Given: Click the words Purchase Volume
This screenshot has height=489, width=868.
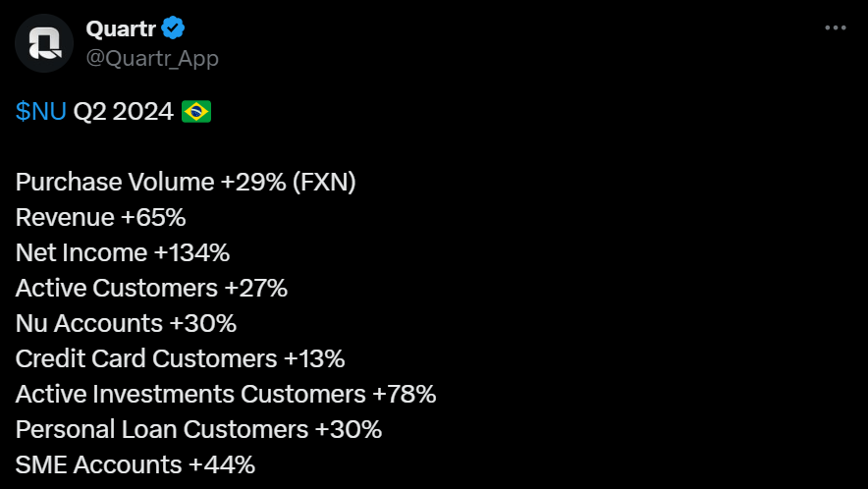Looking at the screenshot, I should coord(115,182).
